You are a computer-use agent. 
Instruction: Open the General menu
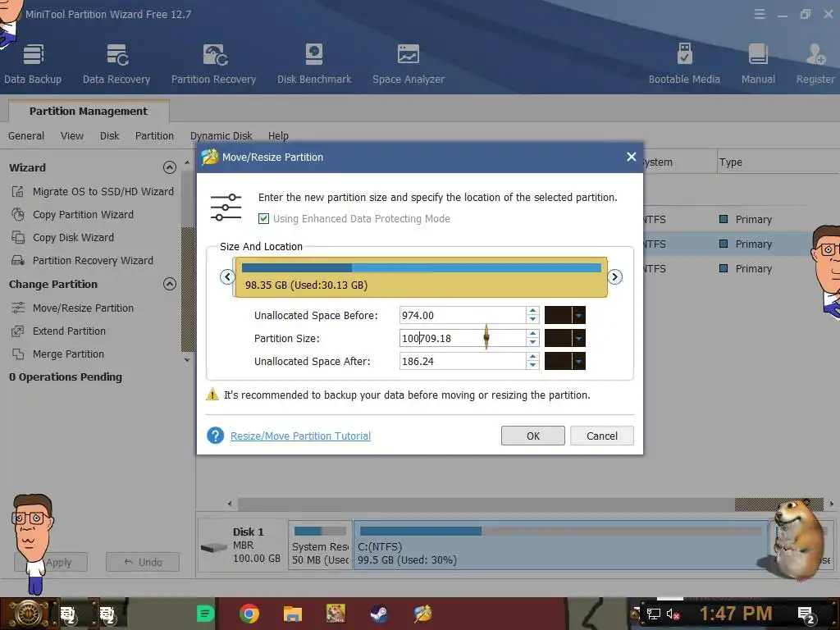[x=26, y=135]
